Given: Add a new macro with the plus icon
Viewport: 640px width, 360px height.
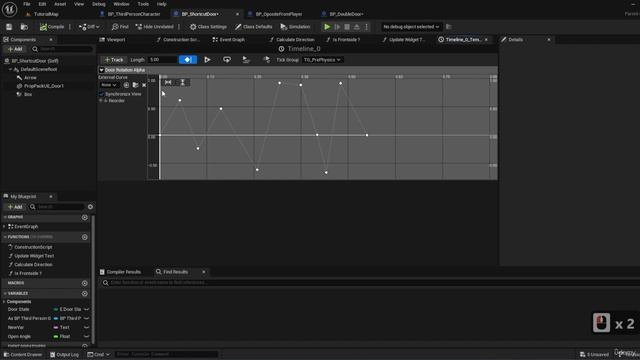Looking at the screenshot, I should pos(85,283).
